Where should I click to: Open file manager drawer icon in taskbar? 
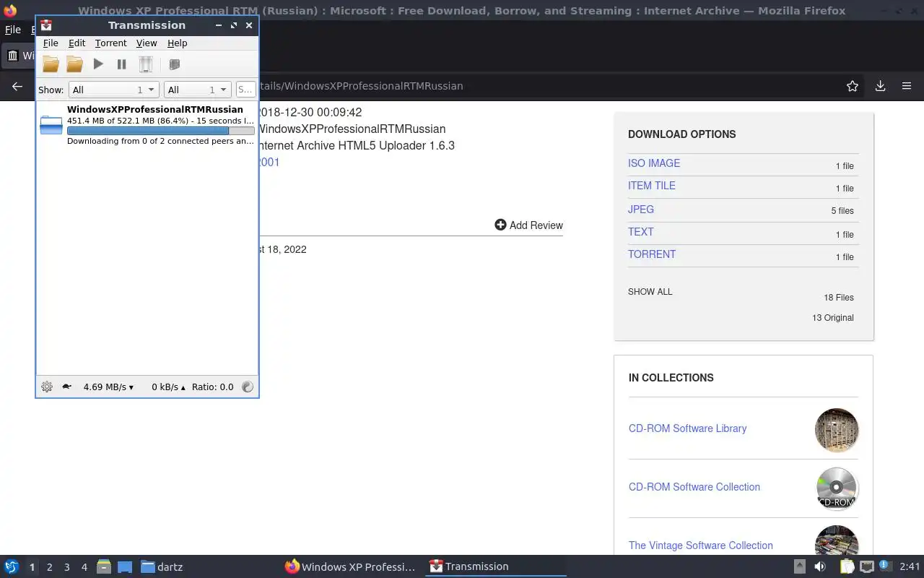click(x=103, y=566)
